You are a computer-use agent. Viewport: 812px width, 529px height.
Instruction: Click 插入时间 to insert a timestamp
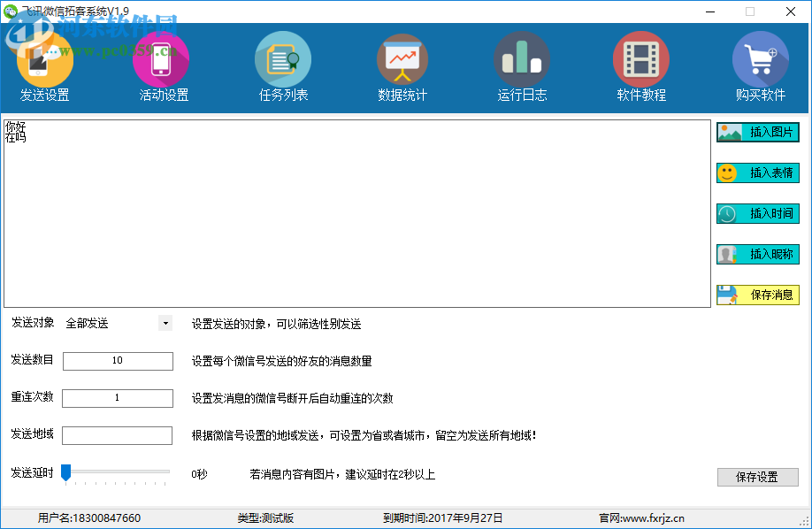(757, 213)
